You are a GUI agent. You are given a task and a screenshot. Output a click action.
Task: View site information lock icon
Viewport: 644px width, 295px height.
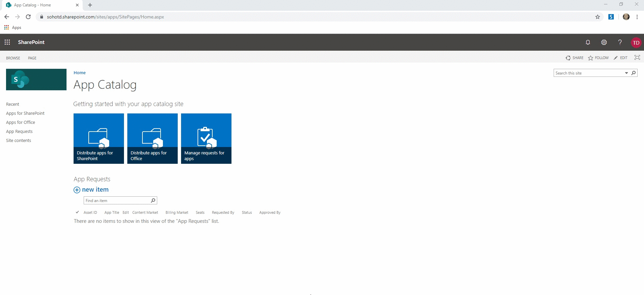point(42,17)
